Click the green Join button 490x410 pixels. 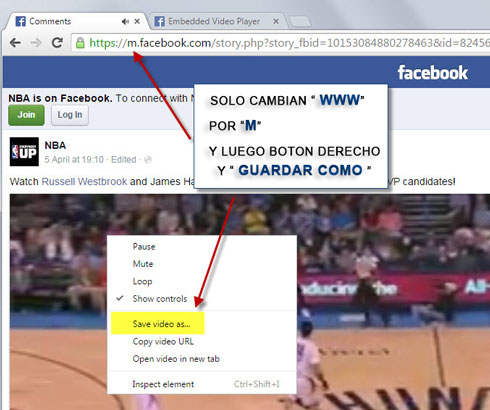point(26,115)
